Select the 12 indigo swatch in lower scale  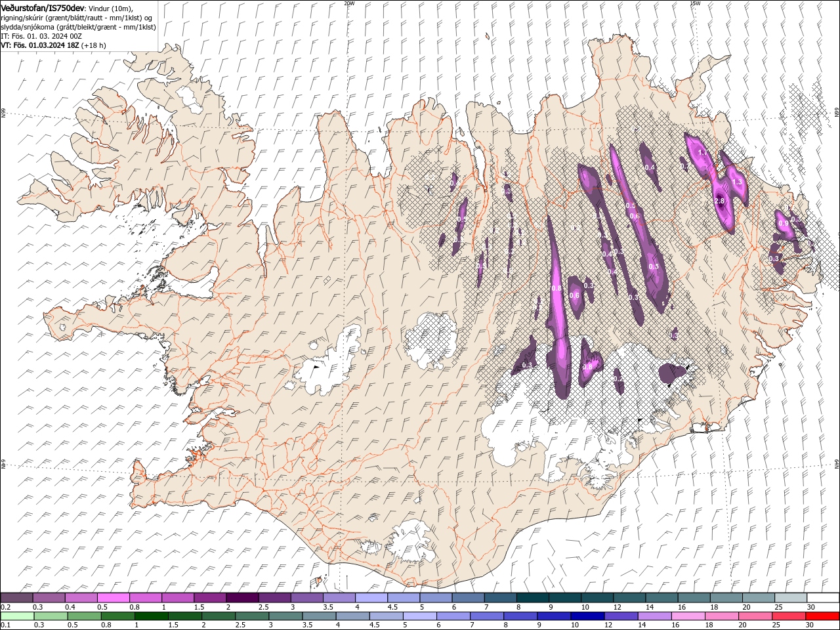[x=621, y=616]
